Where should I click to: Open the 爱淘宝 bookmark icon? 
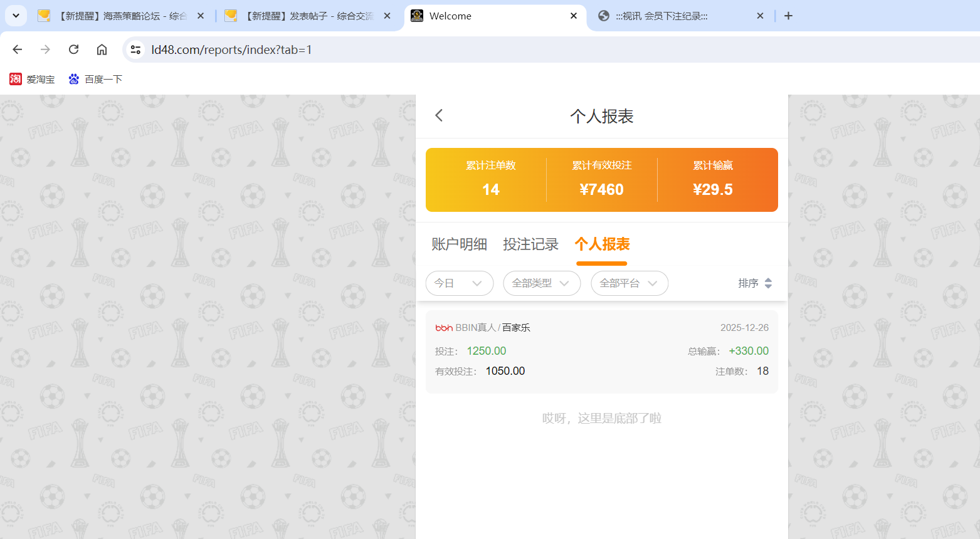(14, 79)
